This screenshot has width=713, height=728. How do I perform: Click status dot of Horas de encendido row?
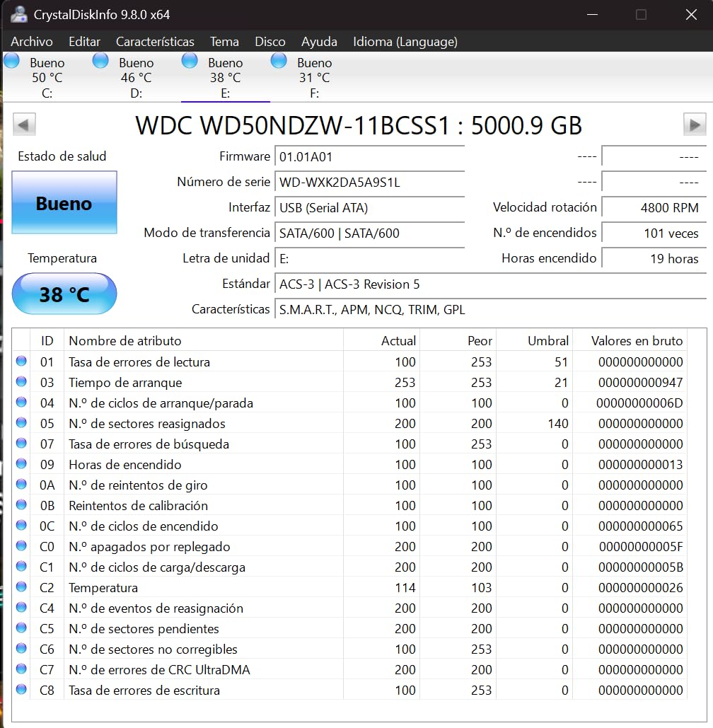(x=21, y=464)
